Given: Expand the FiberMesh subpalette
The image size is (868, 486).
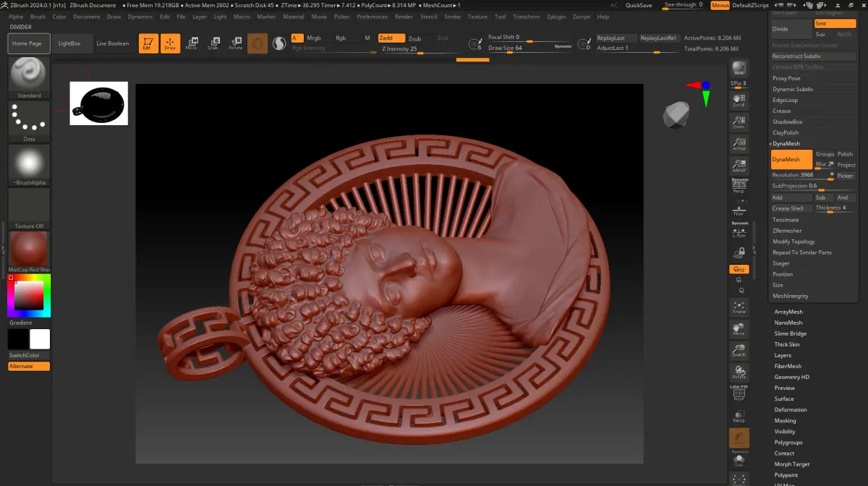Looking at the screenshot, I should (x=788, y=366).
